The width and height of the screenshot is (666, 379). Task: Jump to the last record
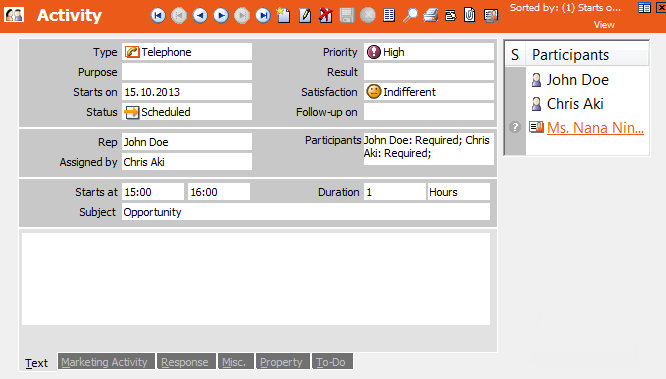[263, 16]
